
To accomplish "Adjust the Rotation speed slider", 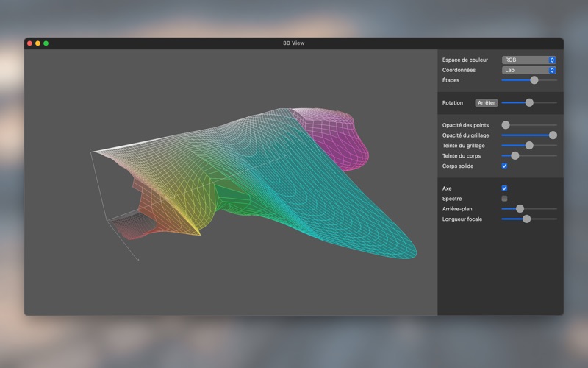I will (529, 102).
